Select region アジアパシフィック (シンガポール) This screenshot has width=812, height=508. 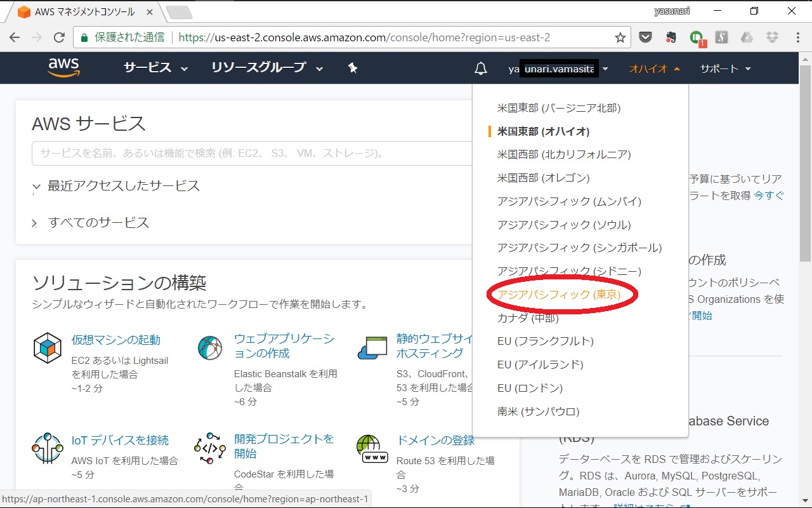[580, 248]
